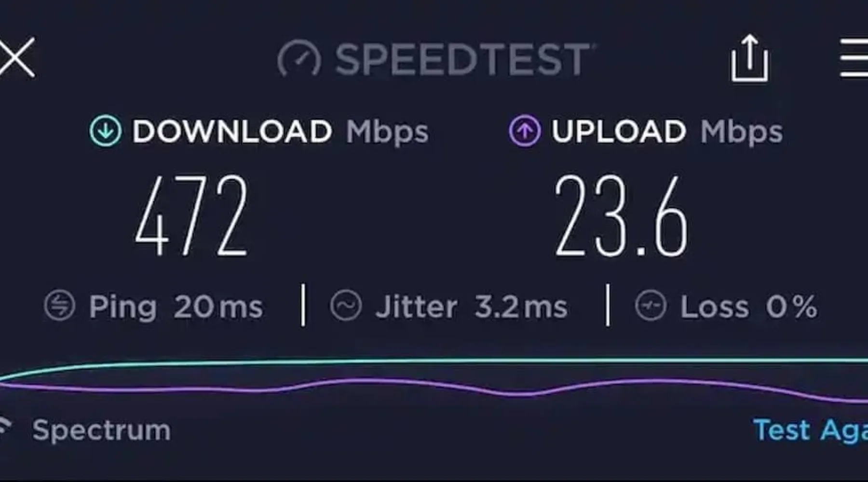Click the Ping 20ms reading

pyautogui.click(x=176, y=307)
